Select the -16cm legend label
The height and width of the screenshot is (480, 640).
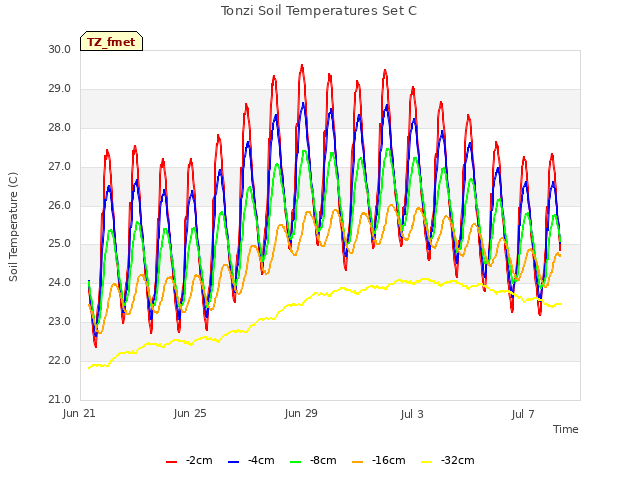click(389, 461)
